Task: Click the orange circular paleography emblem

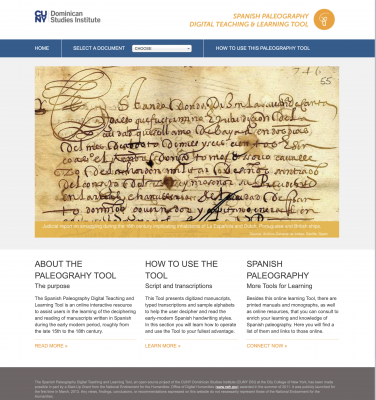Action: coord(324,20)
